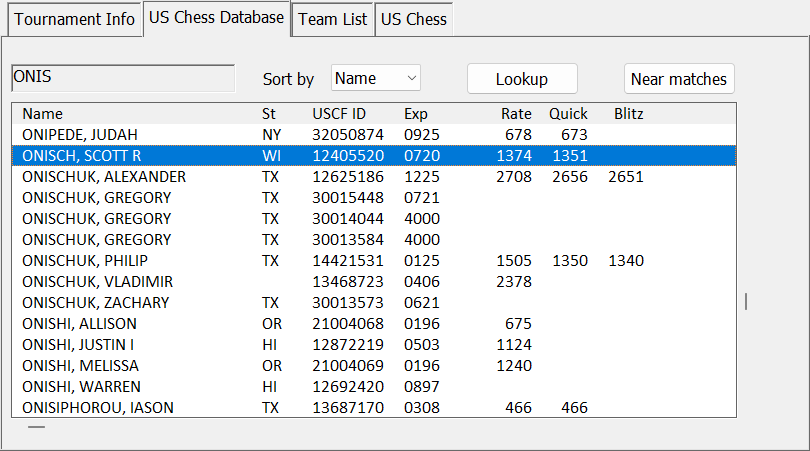Open the Sort by Name dropdown
The image size is (810, 451).
376,78
